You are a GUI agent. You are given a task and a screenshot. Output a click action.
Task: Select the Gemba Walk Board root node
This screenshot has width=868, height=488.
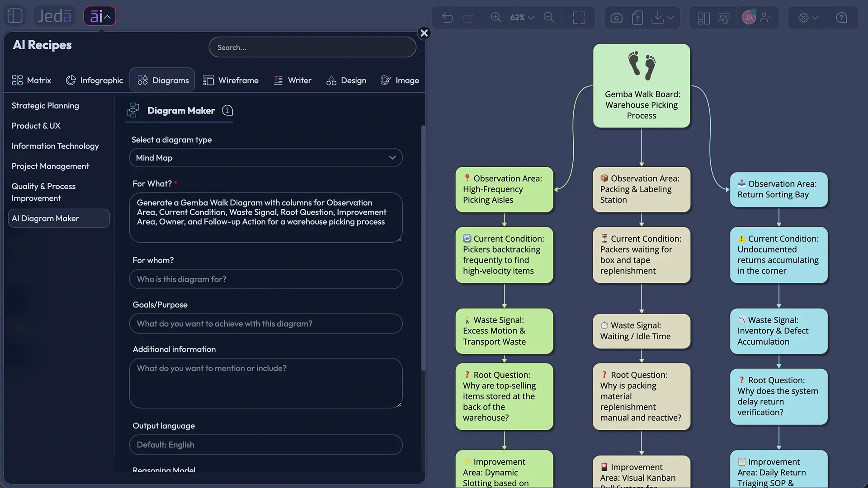pyautogui.click(x=642, y=86)
